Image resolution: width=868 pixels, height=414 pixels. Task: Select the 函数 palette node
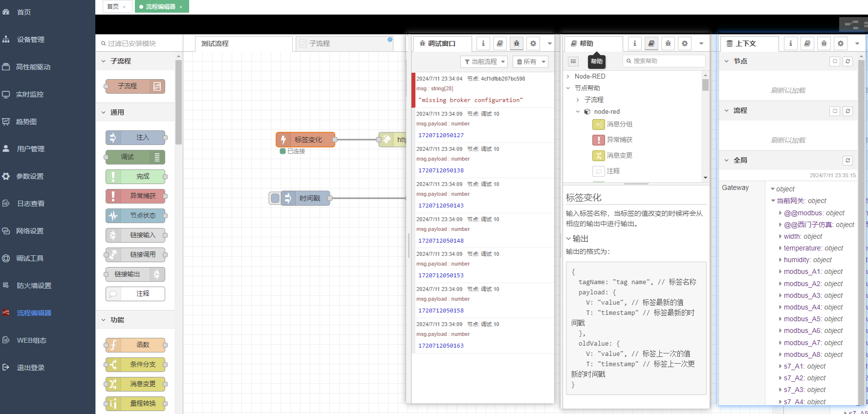(x=135, y=345)
